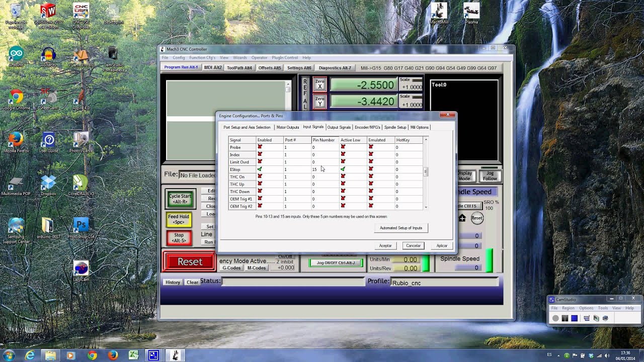Stop recording with CamStudio's blue square
644x362 pixels.
(x=574, y=318)
